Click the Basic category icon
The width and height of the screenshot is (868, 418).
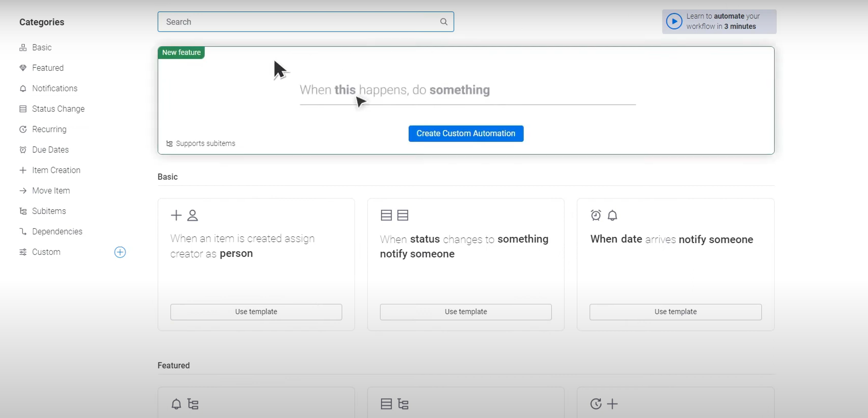pyautogui.click(x=23, y=48)
